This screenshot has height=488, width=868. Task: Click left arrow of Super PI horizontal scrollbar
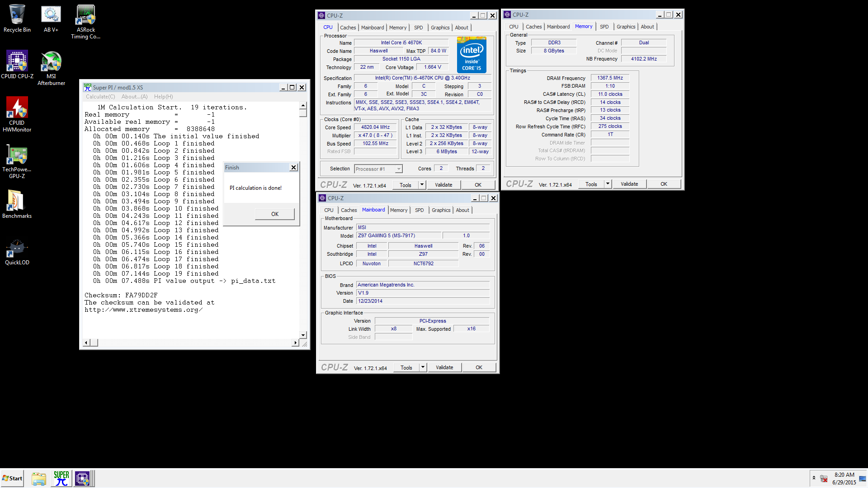[x=86, y=343]
